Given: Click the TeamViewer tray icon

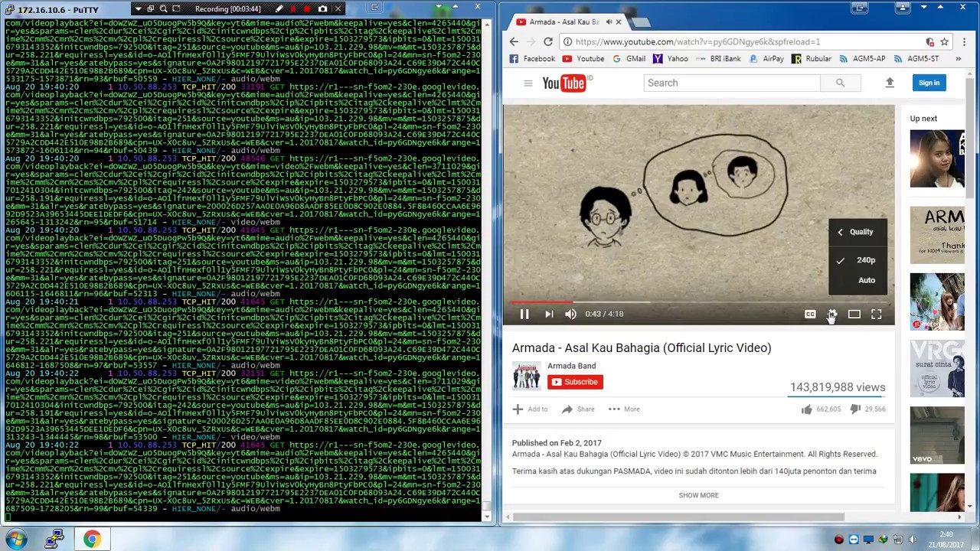Looking at the screenshot, I should (x=854, y=540).
